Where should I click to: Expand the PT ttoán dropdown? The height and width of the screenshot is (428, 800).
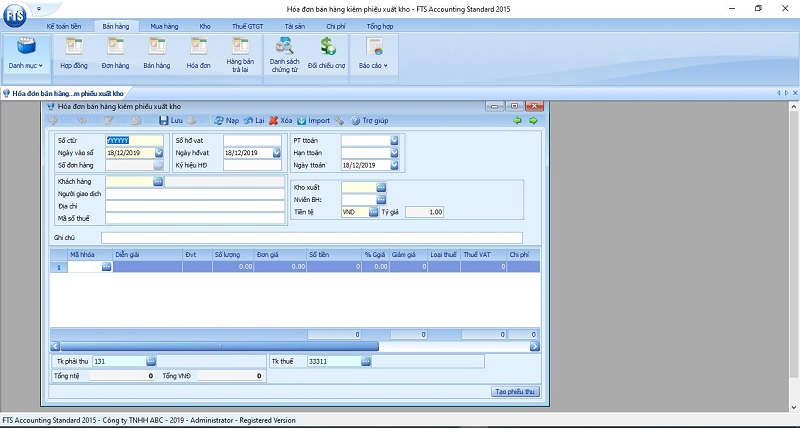pos(394,140)
